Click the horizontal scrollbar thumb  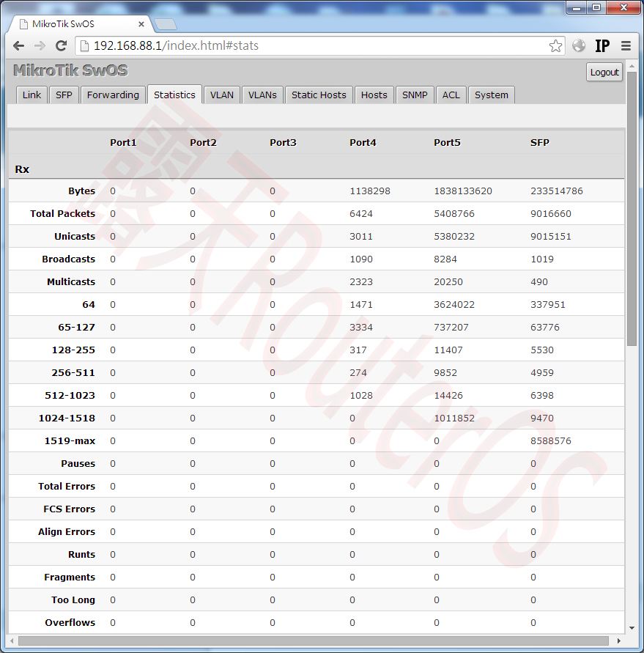314,641
